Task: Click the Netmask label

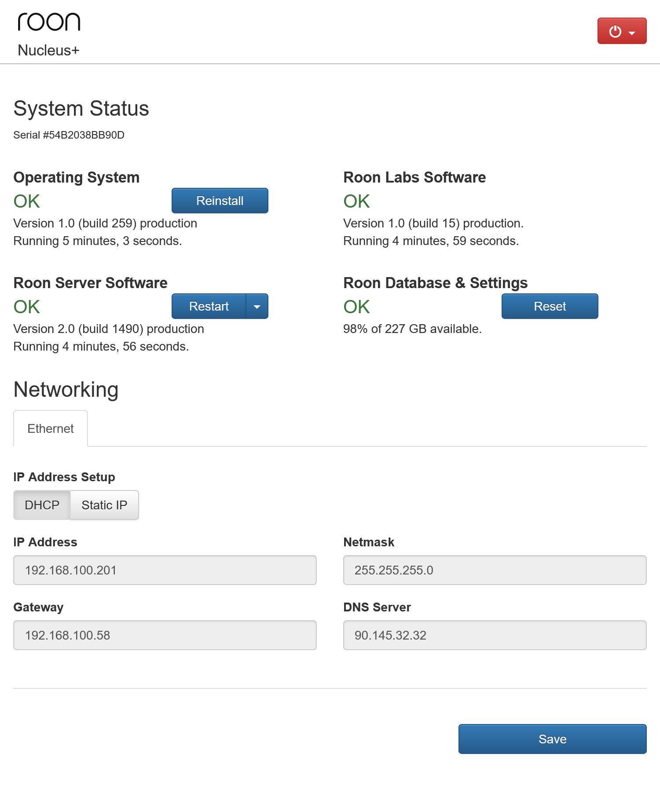Action: click(x=369, y=542)
